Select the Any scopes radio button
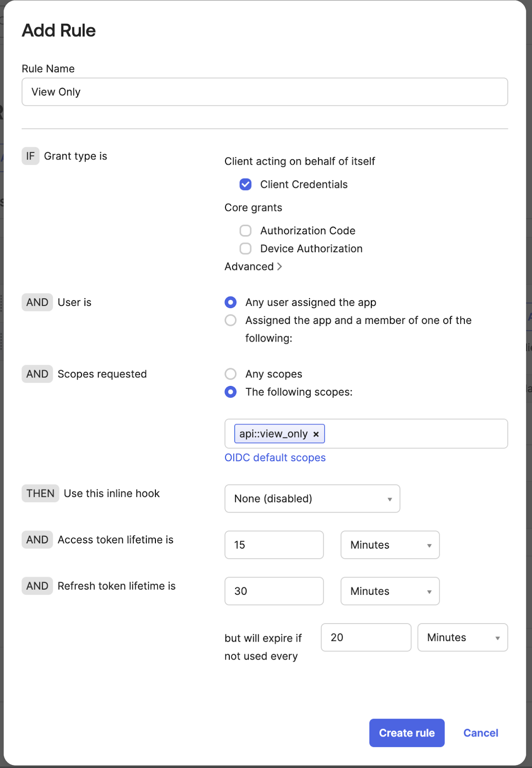The height and width of the screenshot is (768, 532). [231, 374]
